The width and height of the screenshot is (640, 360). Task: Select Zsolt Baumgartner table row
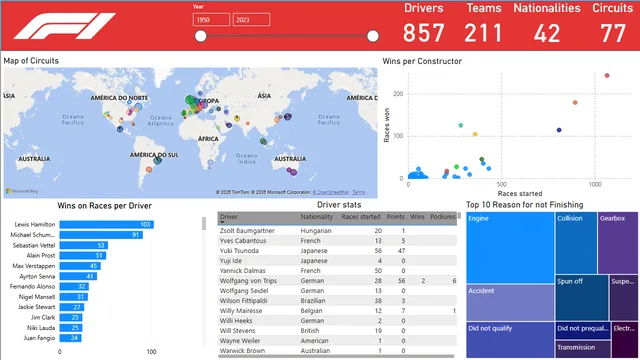[337, 231]
